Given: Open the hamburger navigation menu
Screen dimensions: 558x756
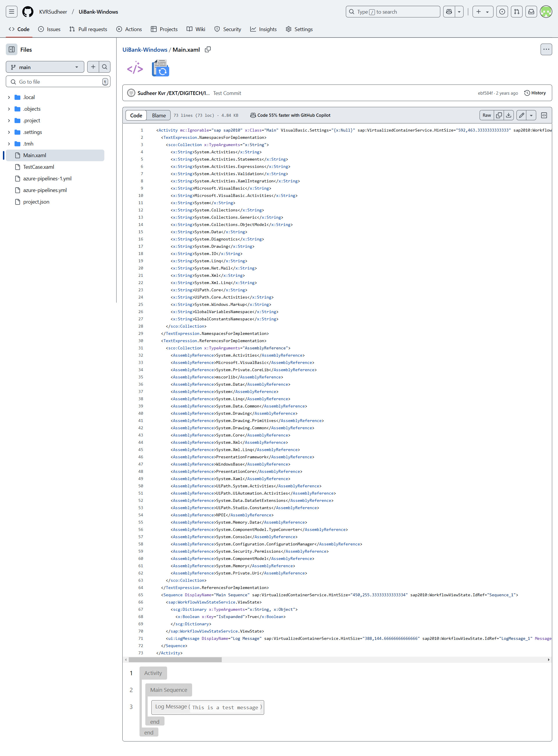Looking at the screenshot, I should 12,12.
